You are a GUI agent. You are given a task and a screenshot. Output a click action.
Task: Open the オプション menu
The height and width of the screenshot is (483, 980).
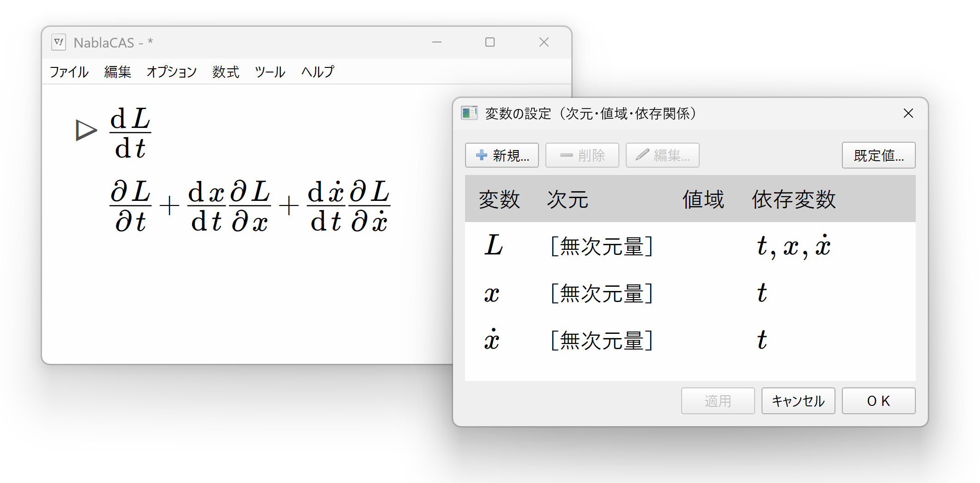pos(171,72)
